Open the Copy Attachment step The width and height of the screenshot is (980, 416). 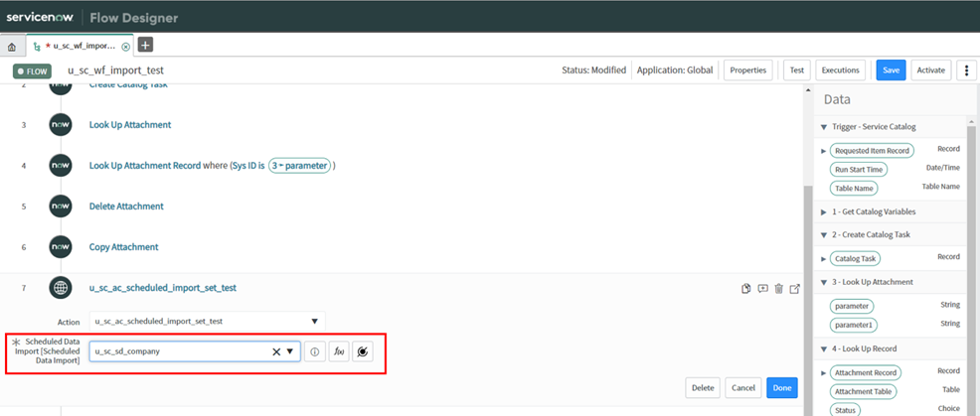click(124, 247)
